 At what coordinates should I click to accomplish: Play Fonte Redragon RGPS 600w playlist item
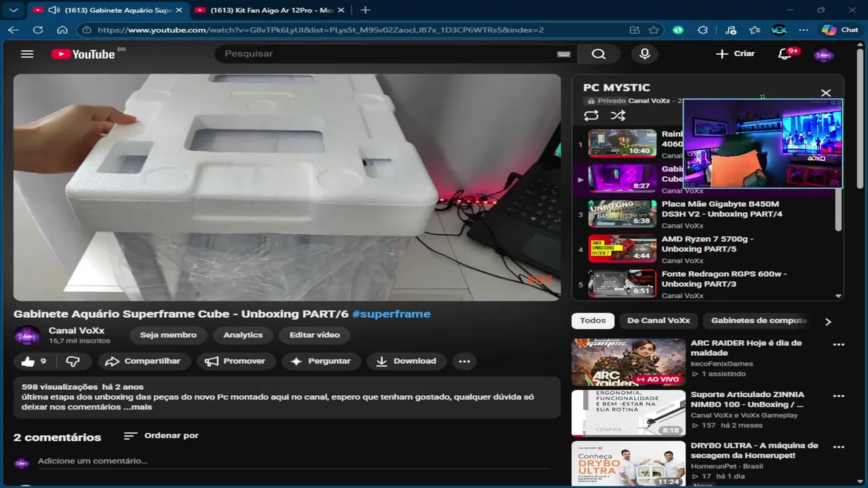tap(705, 284)
